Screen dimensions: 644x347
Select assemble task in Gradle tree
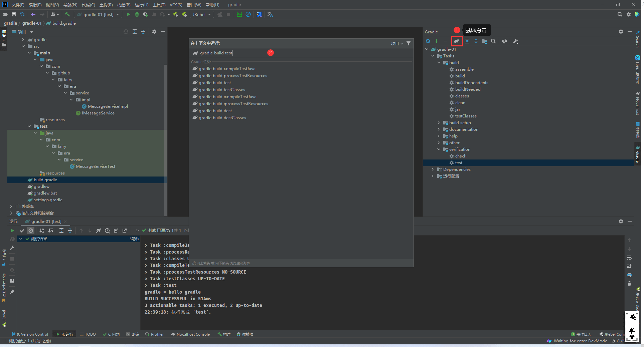pyautogui.click(x=464, y=69)
